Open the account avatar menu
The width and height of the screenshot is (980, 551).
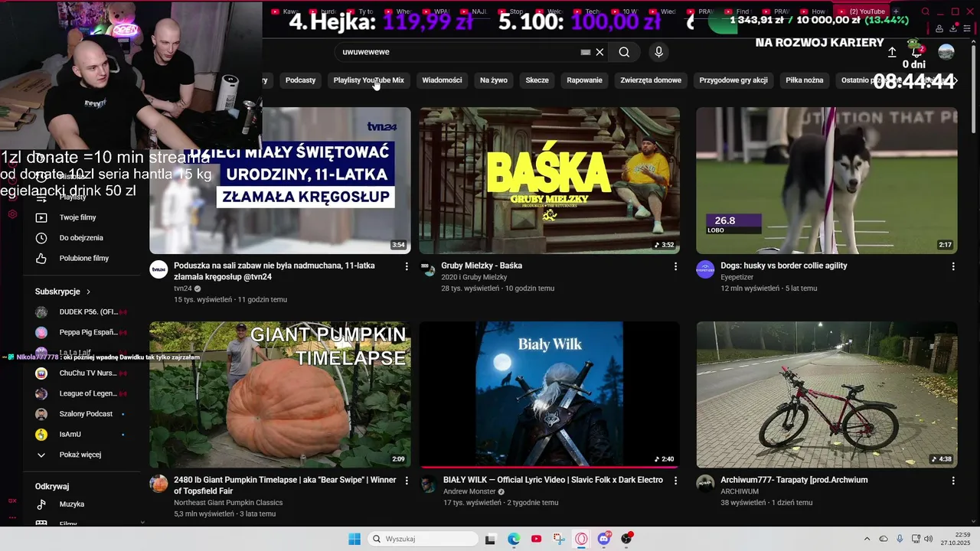click(x=946, y=51)
